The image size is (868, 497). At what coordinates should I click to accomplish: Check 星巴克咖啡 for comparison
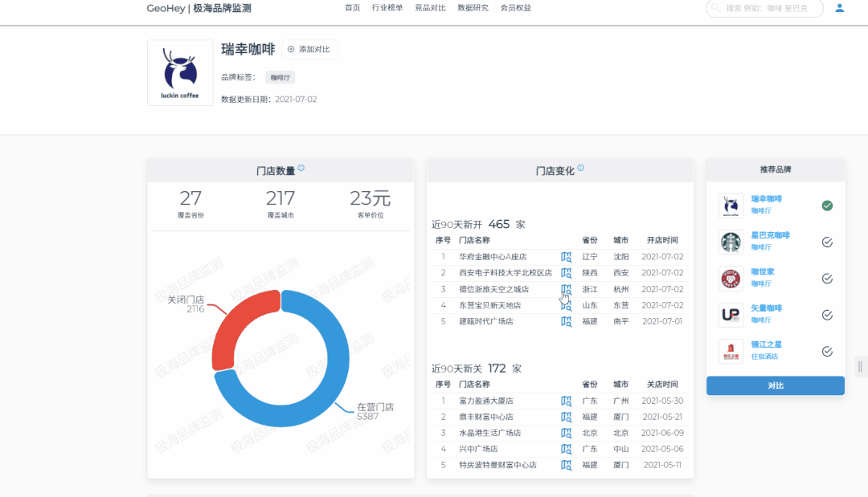click(827, 242)
